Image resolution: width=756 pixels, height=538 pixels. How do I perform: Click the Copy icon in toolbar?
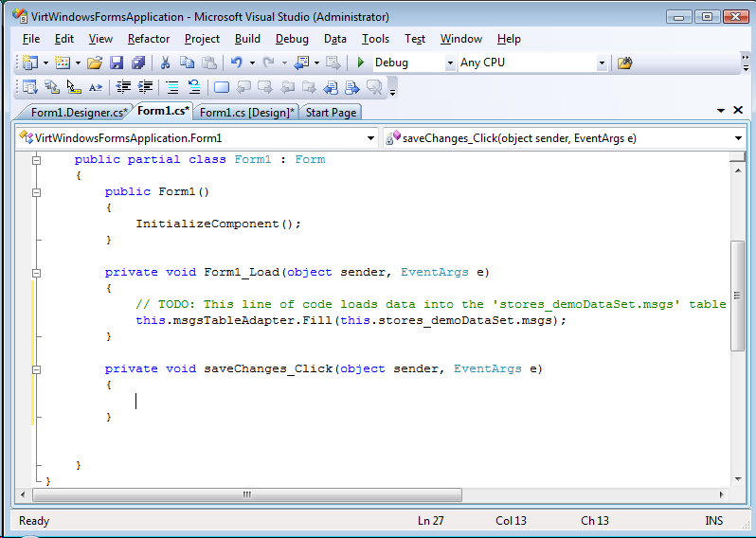tap(187, 63)
